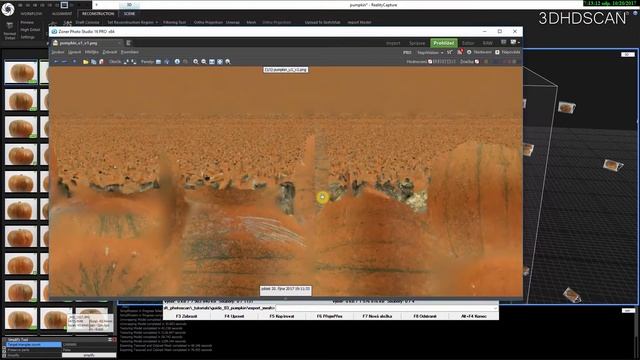Viewport: 640px width, 360px height.
Task: Click the file manager command line input
Action: tap(386, 308)
